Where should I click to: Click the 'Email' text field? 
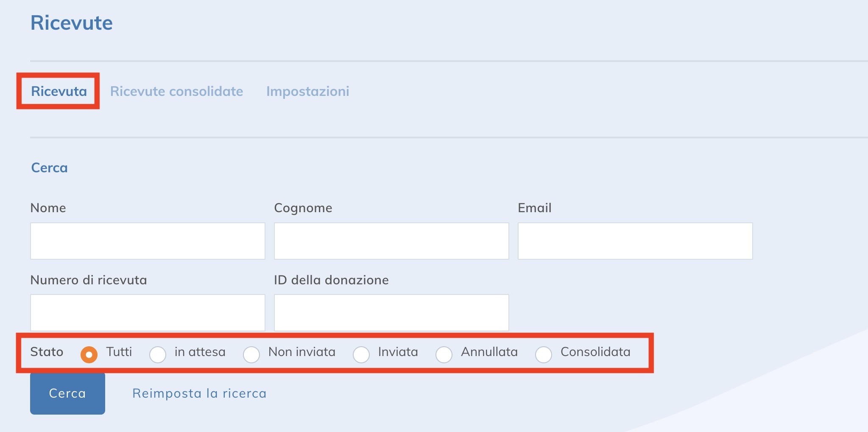[x=634, y=241]
